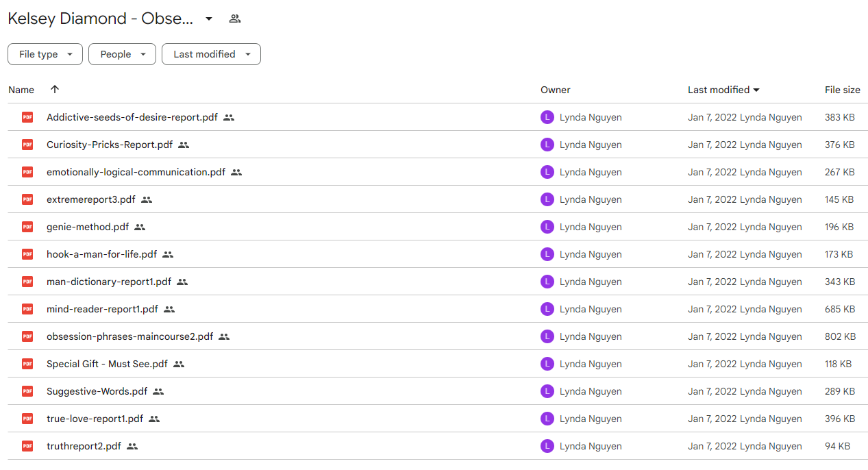This screenshot has width=868, height=470.
Task: Open the folder title dropdown arrow
Action: 209,18
